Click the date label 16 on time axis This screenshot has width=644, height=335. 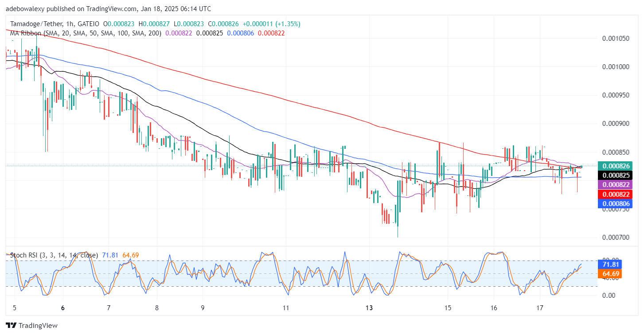tap(493, 308)
